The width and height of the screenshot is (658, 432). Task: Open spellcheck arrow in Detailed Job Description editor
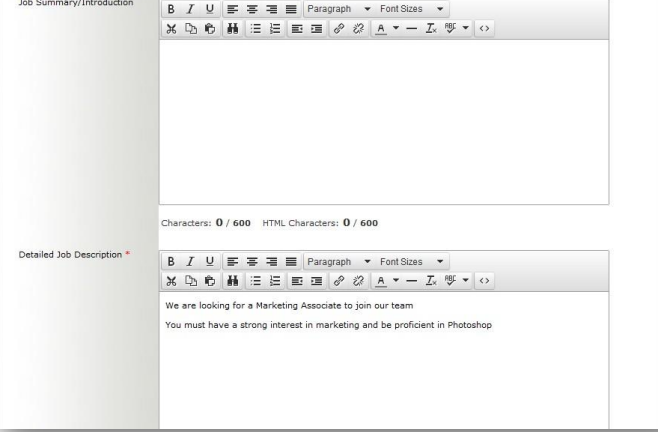[465, 281]
